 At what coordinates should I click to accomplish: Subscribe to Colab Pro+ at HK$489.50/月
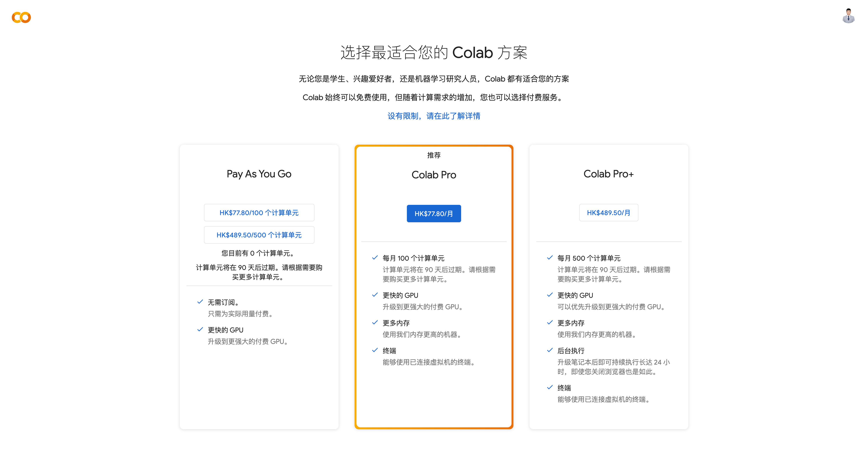point(609,213)
